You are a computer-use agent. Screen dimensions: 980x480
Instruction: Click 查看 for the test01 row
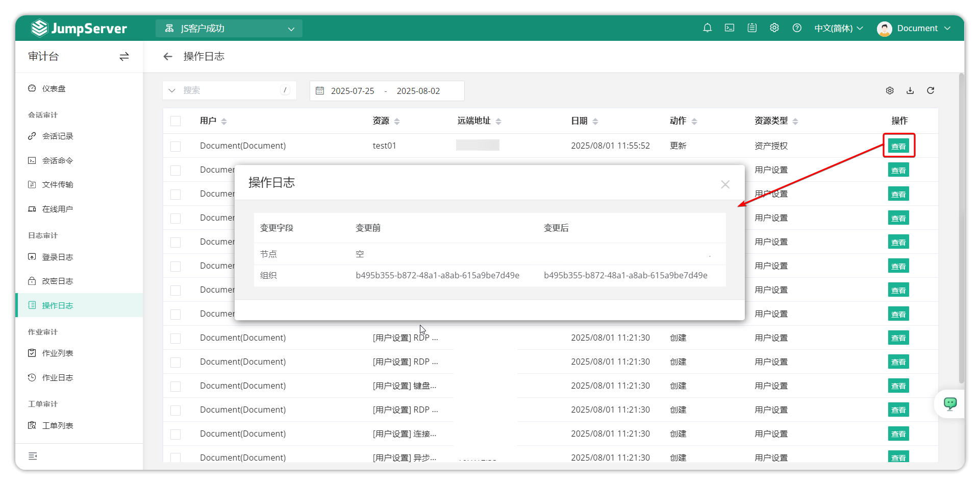(x=898, y=146)
